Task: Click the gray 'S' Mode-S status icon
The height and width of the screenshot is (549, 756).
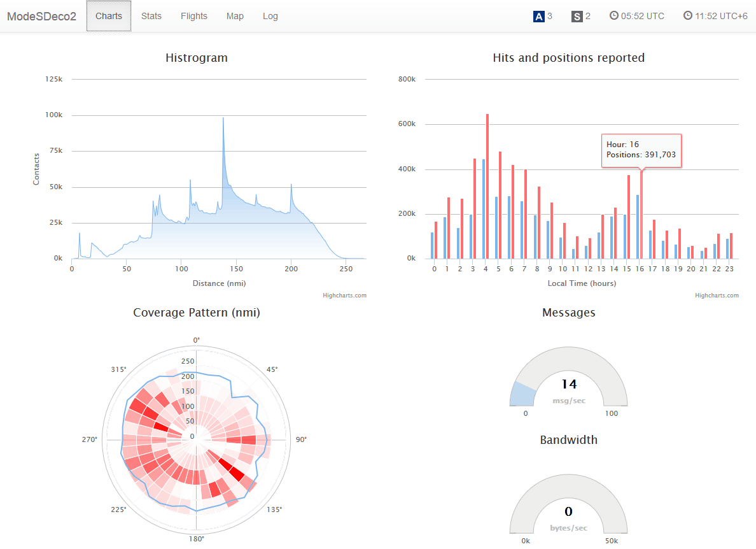Action: (x=577, y=17)
